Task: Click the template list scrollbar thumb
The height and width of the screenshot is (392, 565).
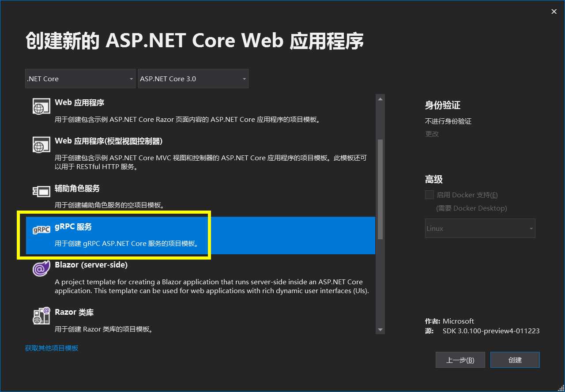Action: click(380, 190)
